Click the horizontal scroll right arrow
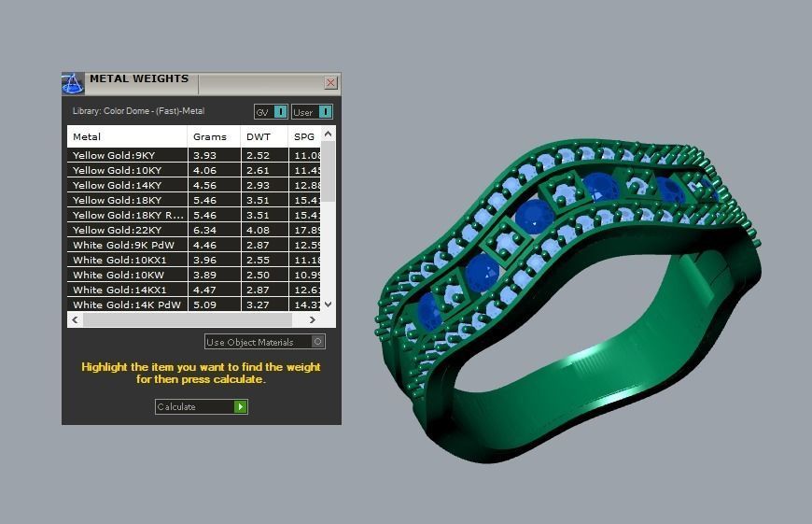This screenshot has height=524, width=812. pos(313,319)
